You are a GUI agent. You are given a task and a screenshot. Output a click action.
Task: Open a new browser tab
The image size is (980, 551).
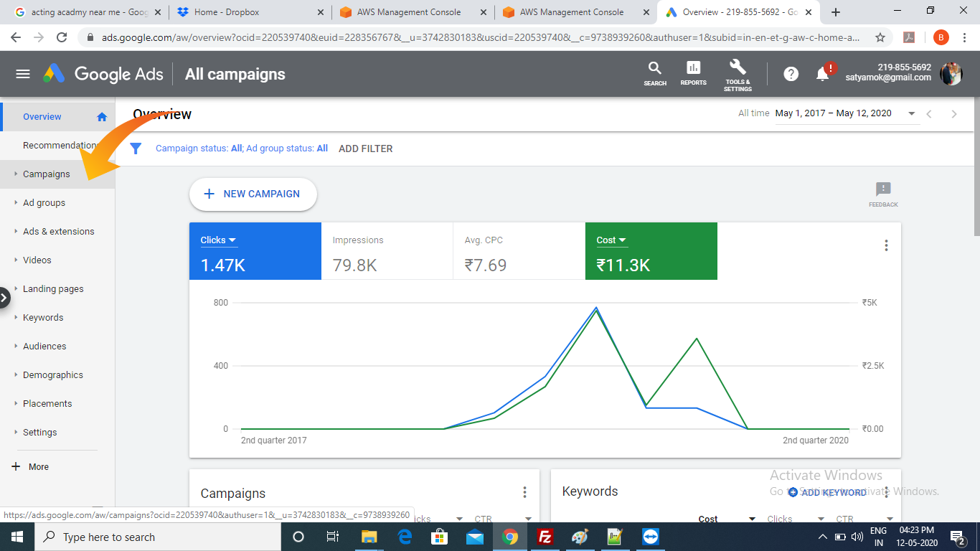pyautogui.click(x=836, y=12)
